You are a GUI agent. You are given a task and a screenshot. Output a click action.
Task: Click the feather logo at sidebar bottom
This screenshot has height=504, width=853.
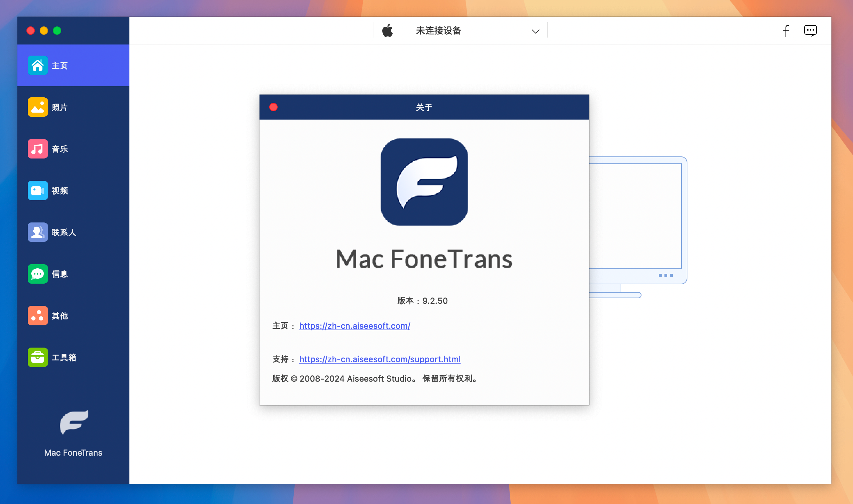click(74, 422)
